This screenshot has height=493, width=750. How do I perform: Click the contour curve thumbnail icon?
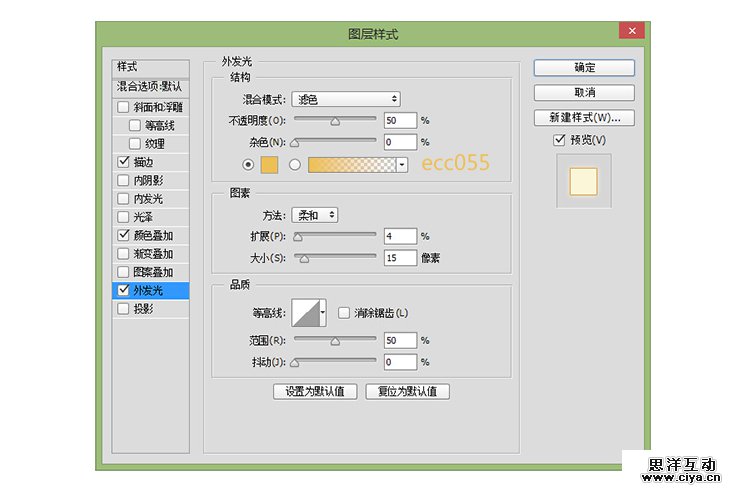click(x=305, y=314)
